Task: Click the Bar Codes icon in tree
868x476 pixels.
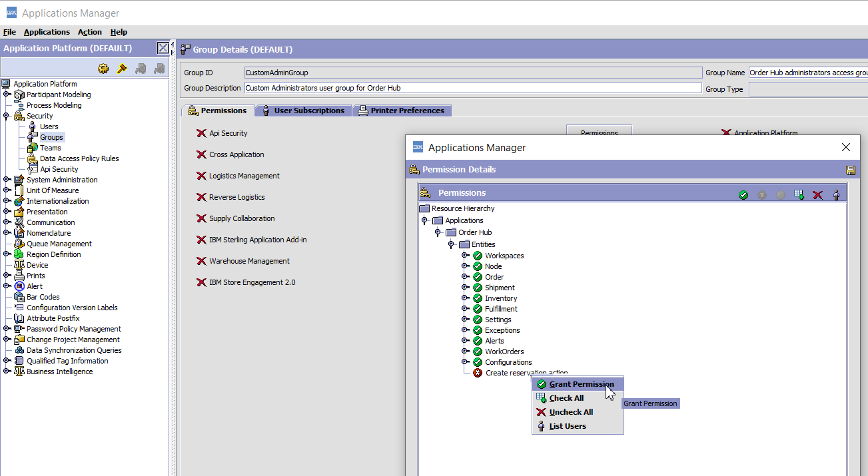Action: 19,297
